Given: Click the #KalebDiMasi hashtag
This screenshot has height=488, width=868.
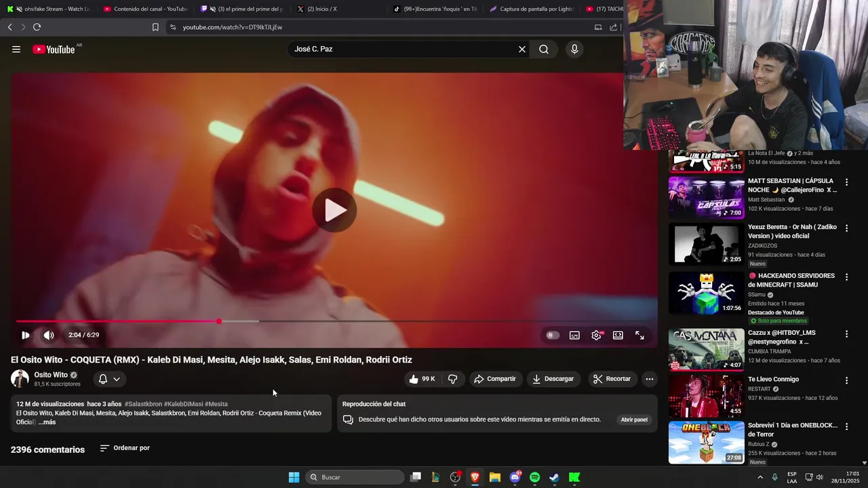Looking at the screenshot, I should pyautogui.click(x=183, y=404).
